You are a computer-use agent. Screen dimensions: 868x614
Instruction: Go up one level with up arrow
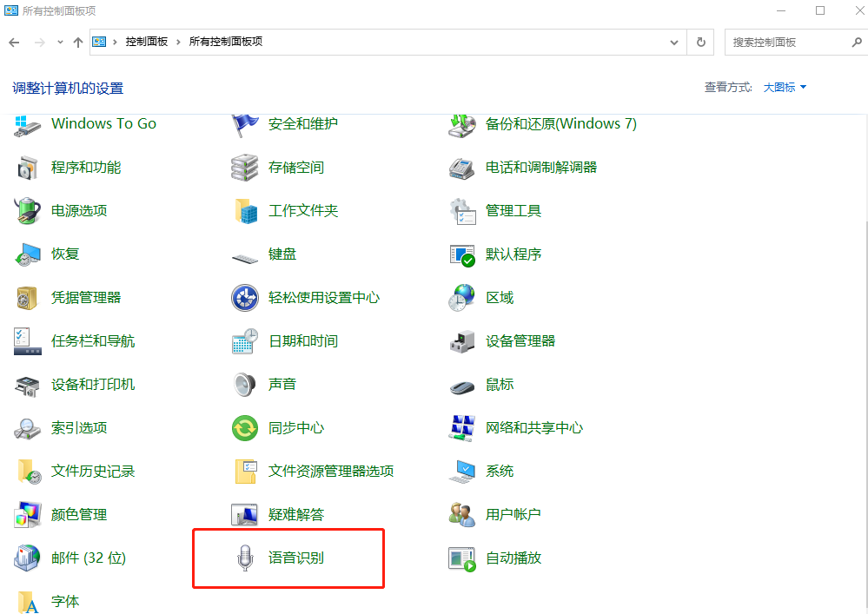tap(78, 42)
